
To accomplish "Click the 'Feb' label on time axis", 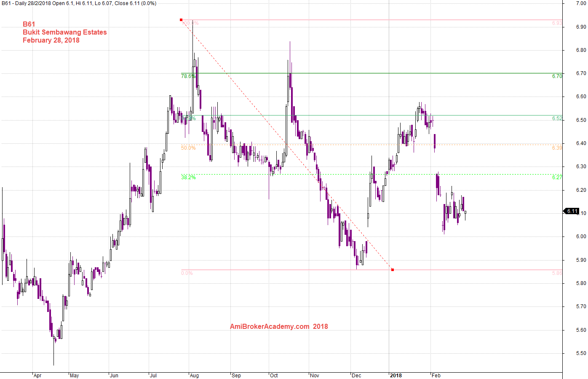I will (x=436, y=376).
